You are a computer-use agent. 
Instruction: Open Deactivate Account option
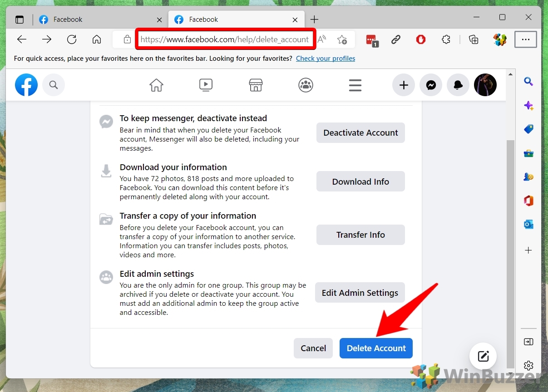[x=360, y=132]
